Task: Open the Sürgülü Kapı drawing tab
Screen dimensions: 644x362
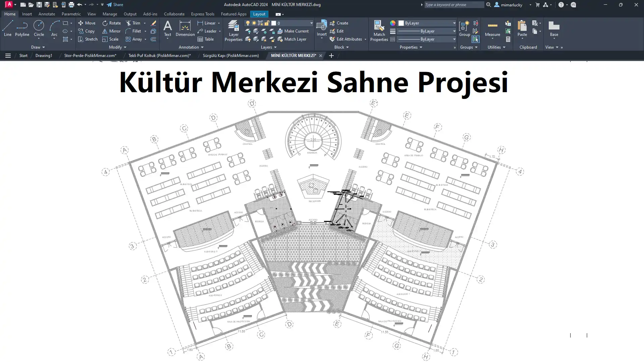Action: click(231, 56)
